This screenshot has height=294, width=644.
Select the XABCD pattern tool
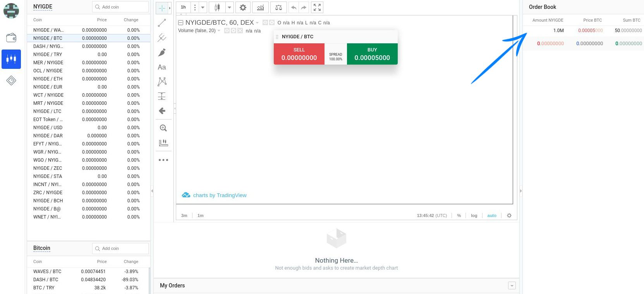click(162, 81)
